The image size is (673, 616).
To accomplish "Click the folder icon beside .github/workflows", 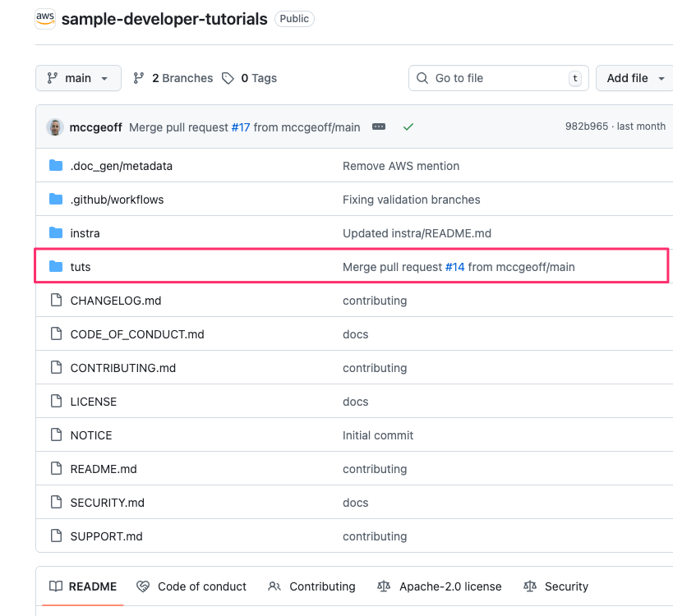I will (x=56, y=199).
